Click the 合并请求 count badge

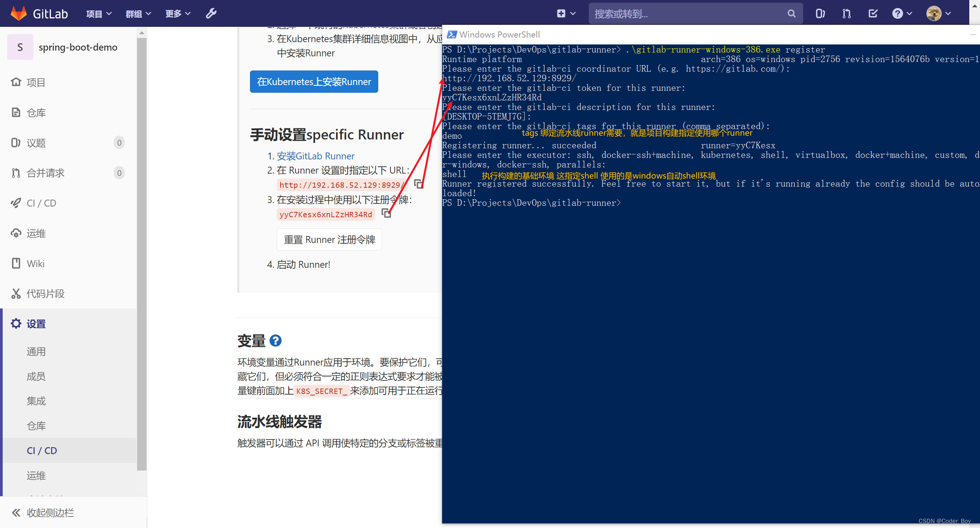click(x=119, y=173)
